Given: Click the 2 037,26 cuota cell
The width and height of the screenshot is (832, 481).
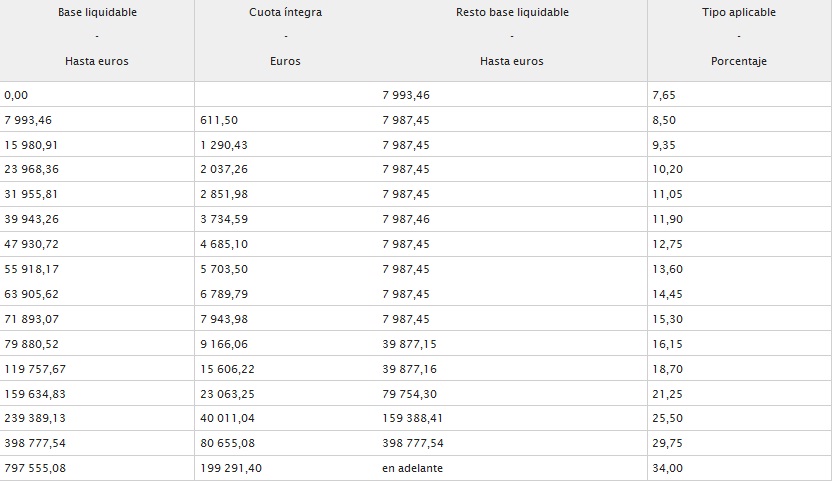Looking at the screenshot, I should click(285, 169).
